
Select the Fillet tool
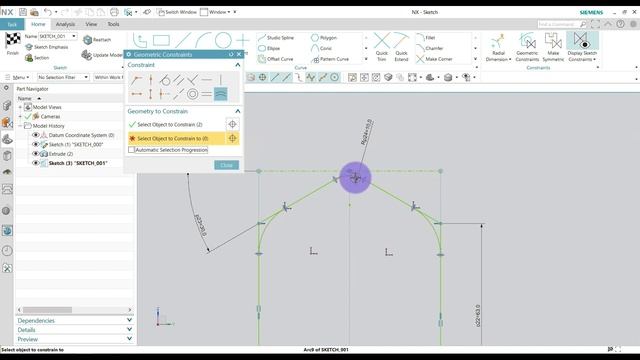tap(425, 38)
